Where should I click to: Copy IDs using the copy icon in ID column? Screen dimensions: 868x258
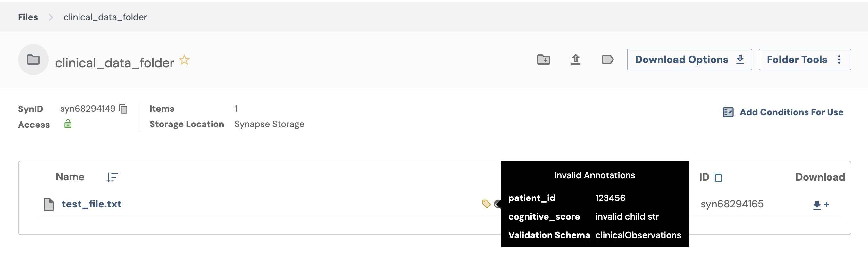coord(717,177)
